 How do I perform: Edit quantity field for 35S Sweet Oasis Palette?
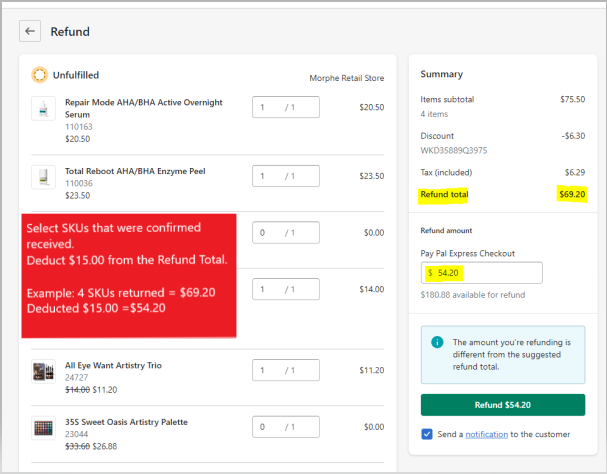point(286,427)
